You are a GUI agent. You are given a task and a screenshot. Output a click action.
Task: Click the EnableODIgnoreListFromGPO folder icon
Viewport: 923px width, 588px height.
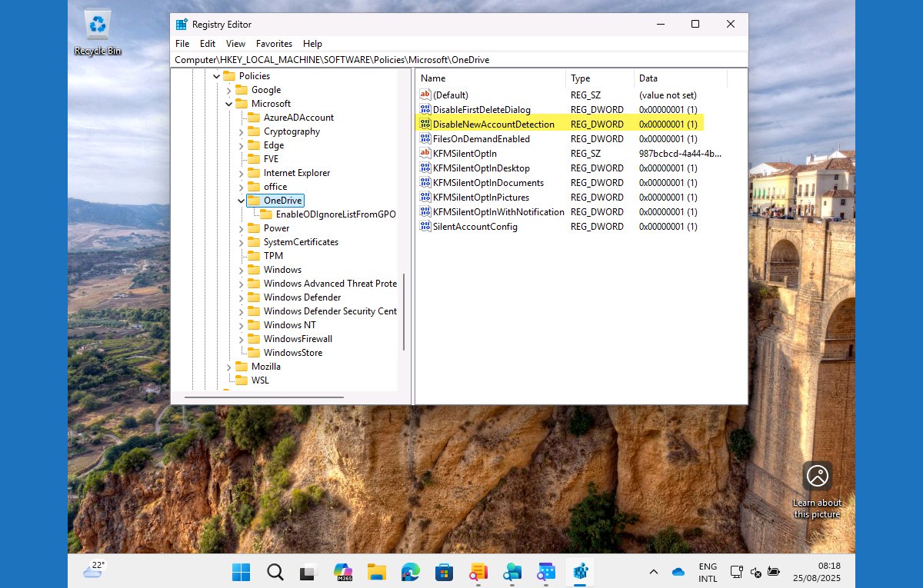coord(265,214)
